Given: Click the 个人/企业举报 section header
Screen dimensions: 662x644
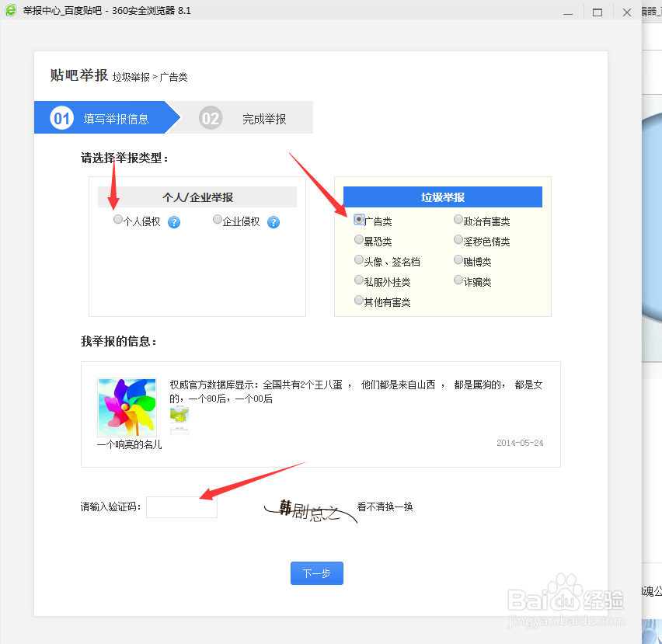Looking at the screenshot, I should click(197, 197).
